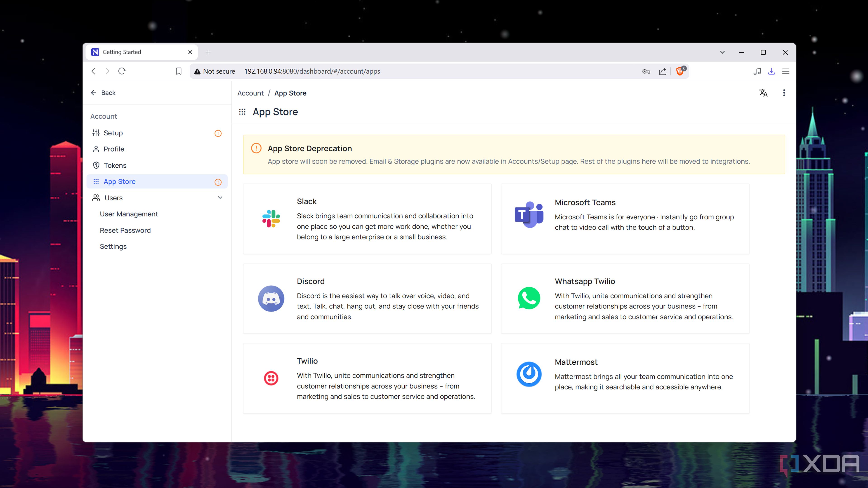Open the Twilio app title
The image size is (868, 488).
tap(307, 361)
